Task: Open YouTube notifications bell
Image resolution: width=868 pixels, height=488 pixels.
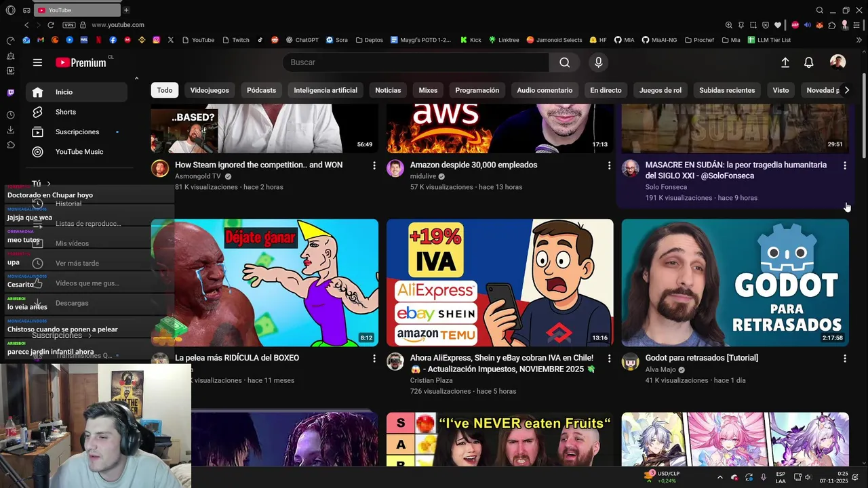Action: (809, 62)
